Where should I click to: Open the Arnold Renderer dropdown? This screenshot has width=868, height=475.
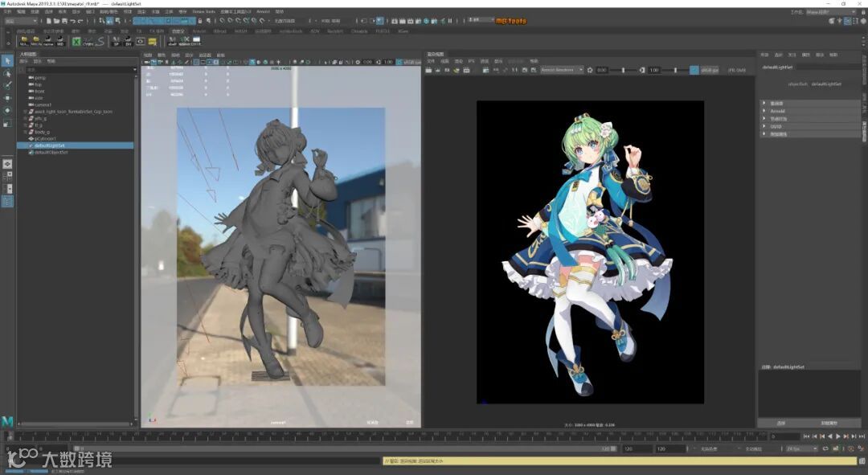[x=562, y=70]
